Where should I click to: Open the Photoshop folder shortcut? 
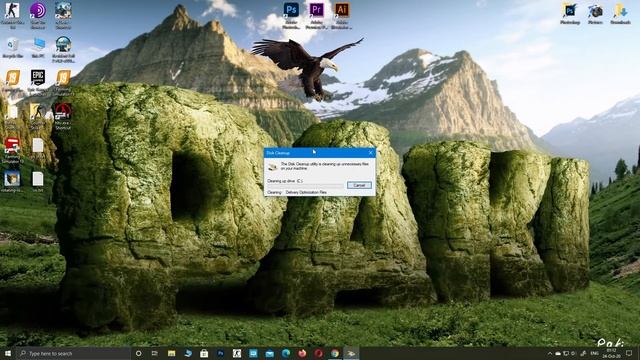point(570,14)
